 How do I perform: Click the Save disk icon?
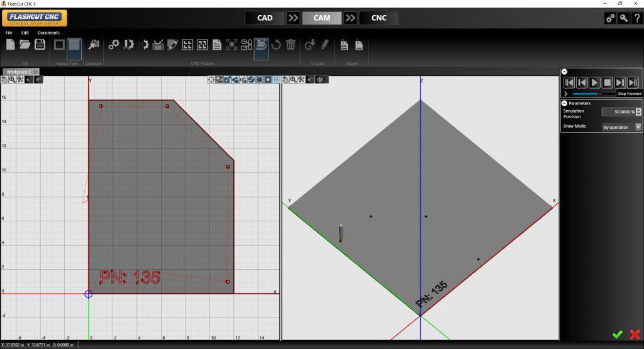[40, 44]
